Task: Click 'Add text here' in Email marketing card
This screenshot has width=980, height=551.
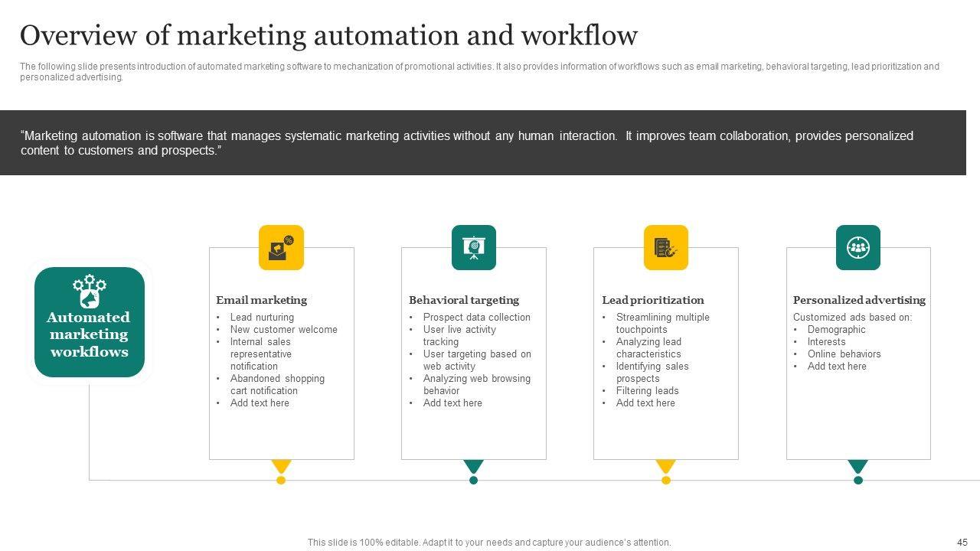Action: pyautogui.click(x=260, y=403)
